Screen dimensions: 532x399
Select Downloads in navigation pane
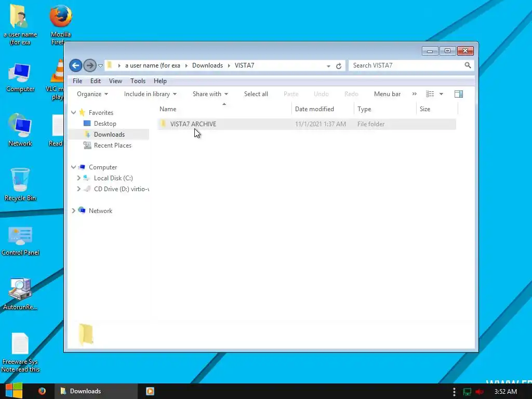click(x=109, y=135)
